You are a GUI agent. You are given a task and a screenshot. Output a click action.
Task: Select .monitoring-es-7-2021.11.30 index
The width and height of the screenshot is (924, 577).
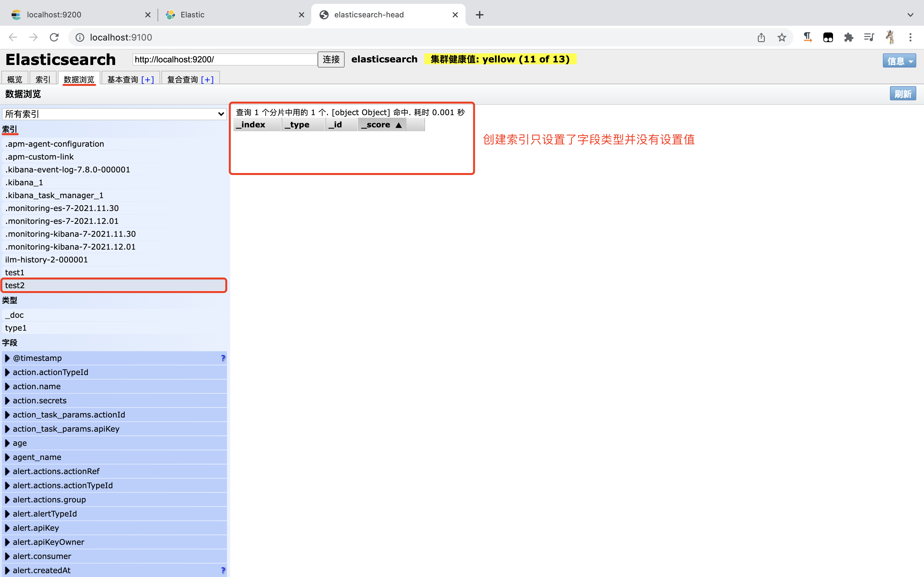(114, 208)
